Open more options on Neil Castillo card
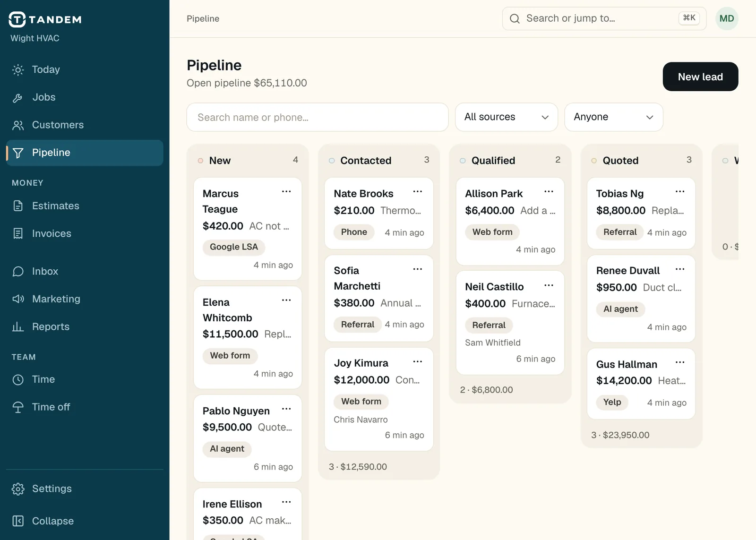 click(549, 285)
